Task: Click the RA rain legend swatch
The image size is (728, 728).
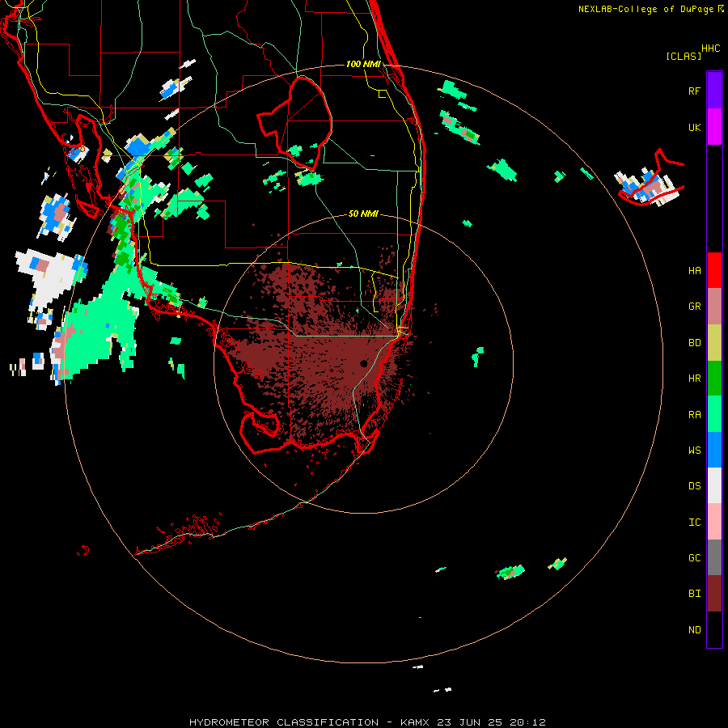Action: pos(714,414)
